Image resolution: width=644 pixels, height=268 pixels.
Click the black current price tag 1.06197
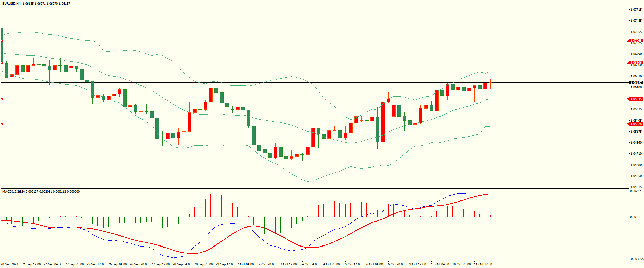tap(636, 82)
